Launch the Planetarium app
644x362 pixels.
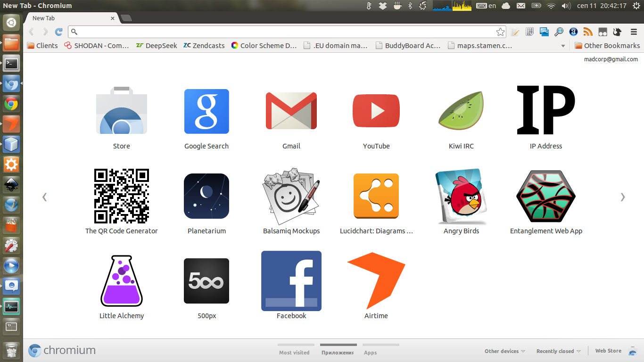tap(206, 196)
